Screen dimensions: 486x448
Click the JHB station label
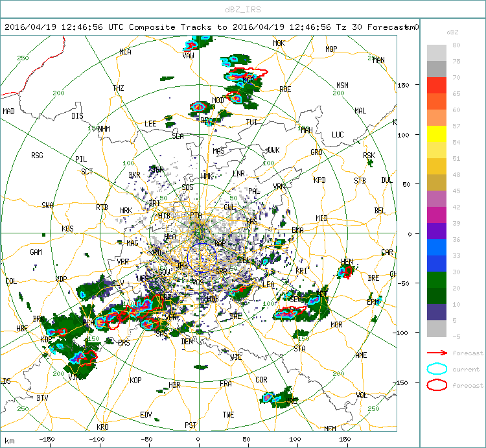coord(182,265)
